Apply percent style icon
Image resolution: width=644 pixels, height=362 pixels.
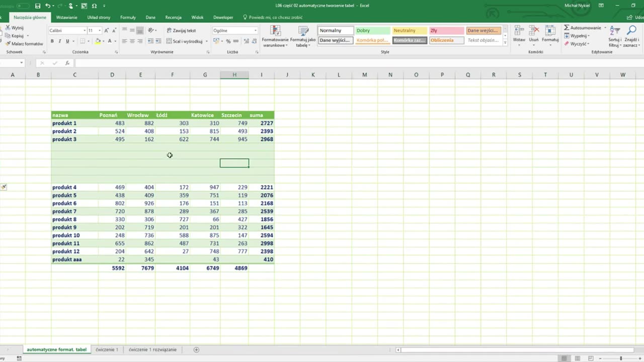pos(228,41)
